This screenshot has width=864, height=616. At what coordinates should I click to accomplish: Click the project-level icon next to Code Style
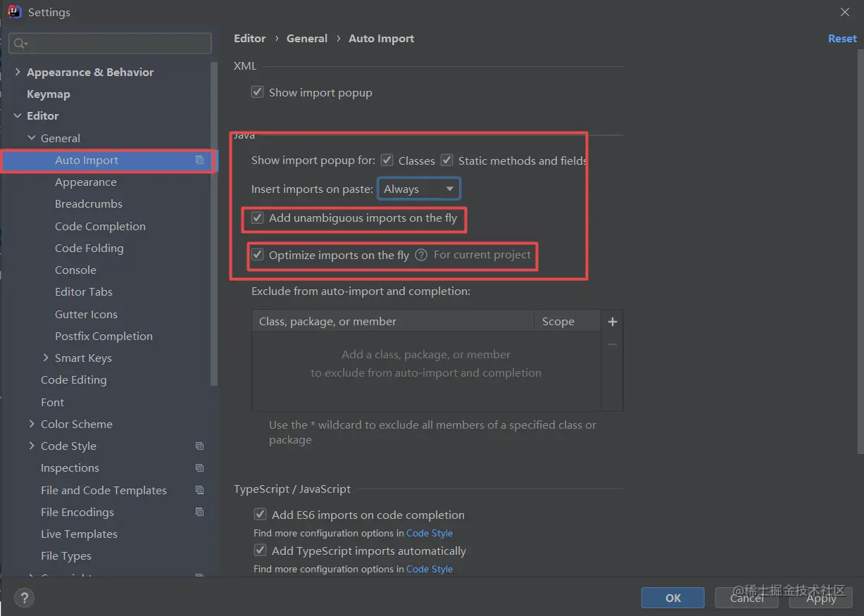pos(200,446)
